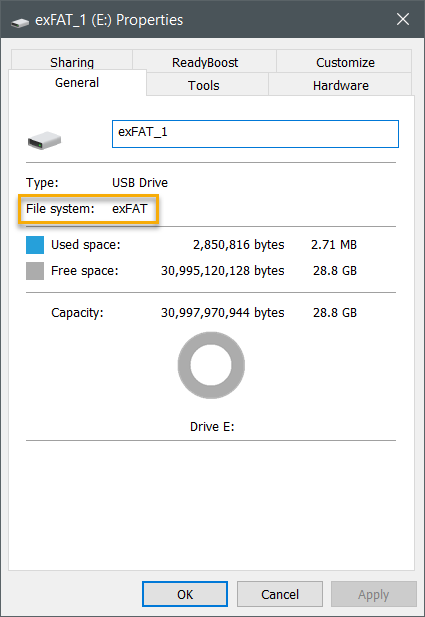Screen dimensions: 425x617
Task: Switch to the ReadyBoost tab
Action: click(205, 61)
